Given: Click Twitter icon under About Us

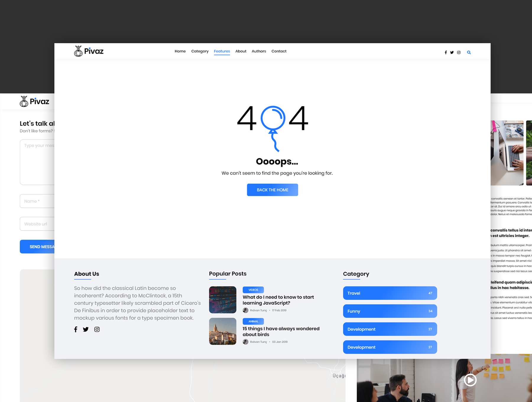Looking at the screenshot, I should 86,329.
